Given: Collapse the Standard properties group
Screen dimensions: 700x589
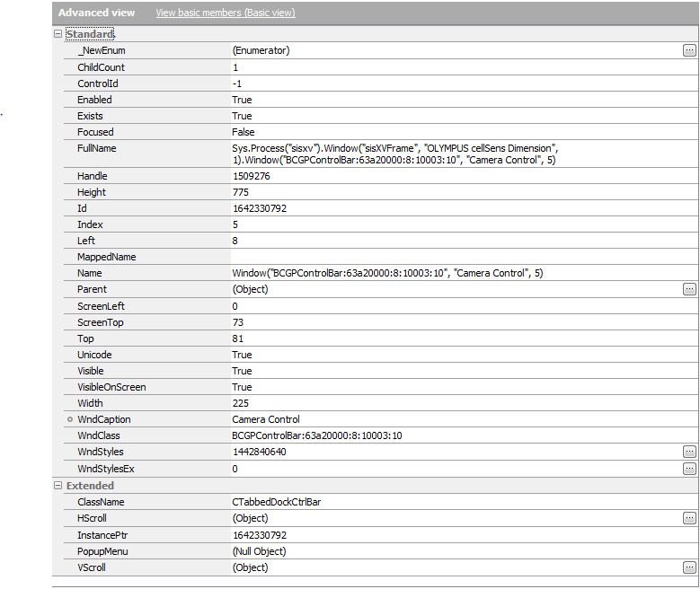Looking at the screenshot, I should 58,34.
